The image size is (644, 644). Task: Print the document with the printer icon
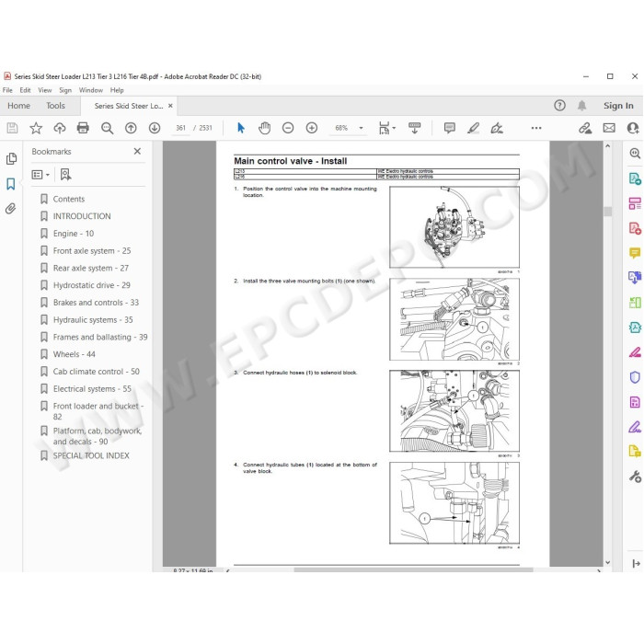click(83, 128)
